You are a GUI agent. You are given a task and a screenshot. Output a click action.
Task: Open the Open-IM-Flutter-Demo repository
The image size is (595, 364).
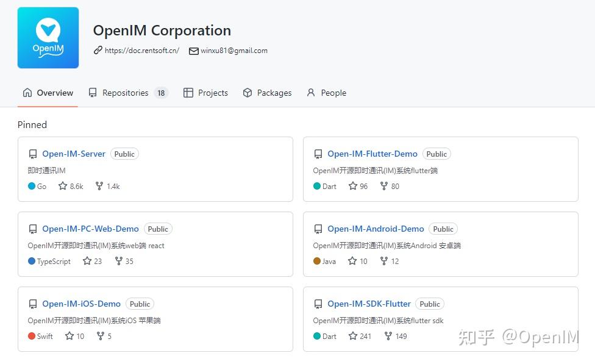coord(372,154)
